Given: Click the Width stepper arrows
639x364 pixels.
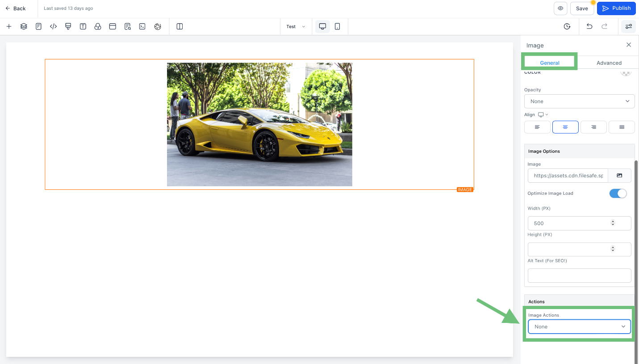Looking at the screenshot, I should [613, 223].
